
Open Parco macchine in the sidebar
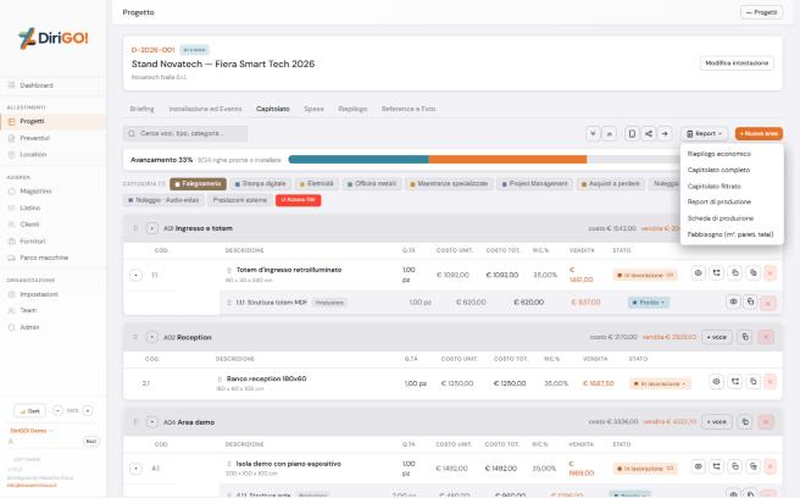(53, 258)
